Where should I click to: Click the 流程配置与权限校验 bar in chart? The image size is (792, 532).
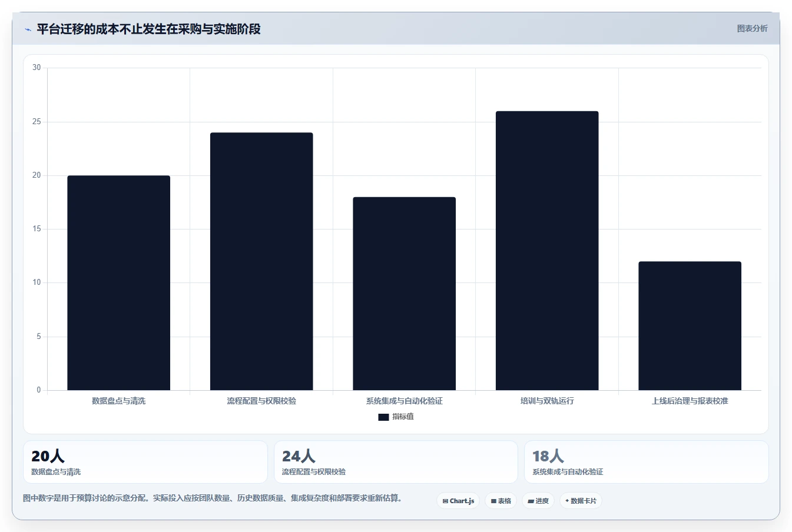pos(261,261)
